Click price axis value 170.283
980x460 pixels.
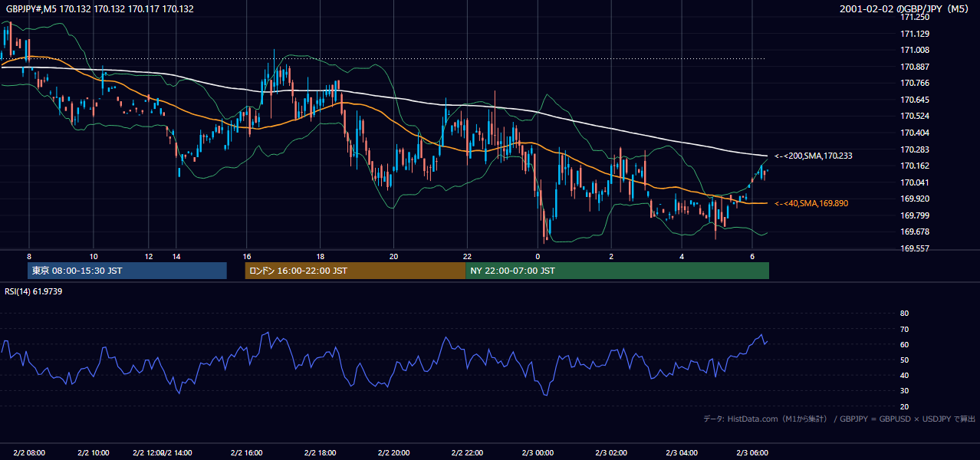point(915,149)
